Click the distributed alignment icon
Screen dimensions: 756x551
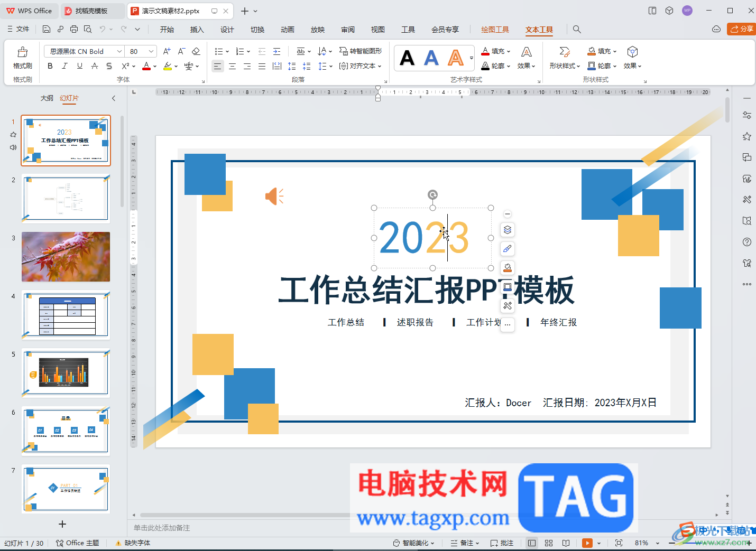(x=276, y=66)
